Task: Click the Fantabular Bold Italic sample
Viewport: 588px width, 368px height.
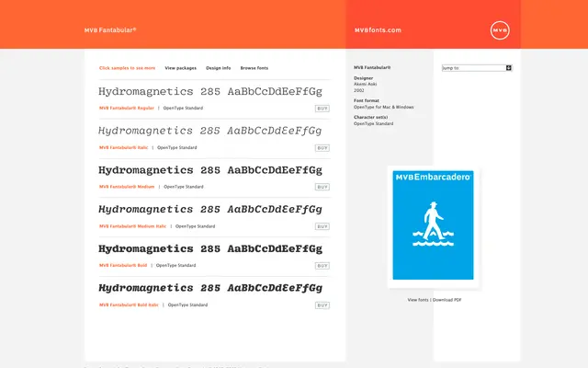Action: click(x=210, y=288)
